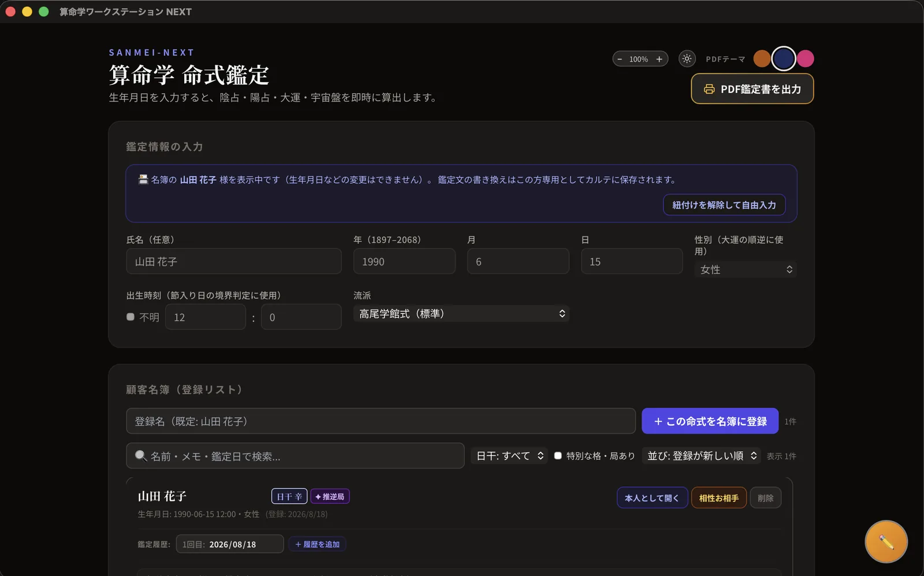The image size is (924, 576).
Task: Click the 山田 花子 name in the list
Action: 162,496
